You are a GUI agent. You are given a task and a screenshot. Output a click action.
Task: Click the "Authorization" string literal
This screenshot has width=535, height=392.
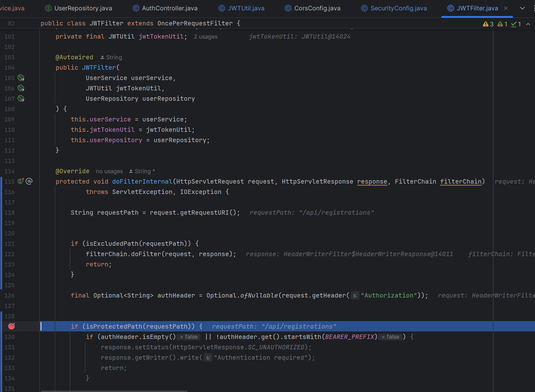(389, 295)
